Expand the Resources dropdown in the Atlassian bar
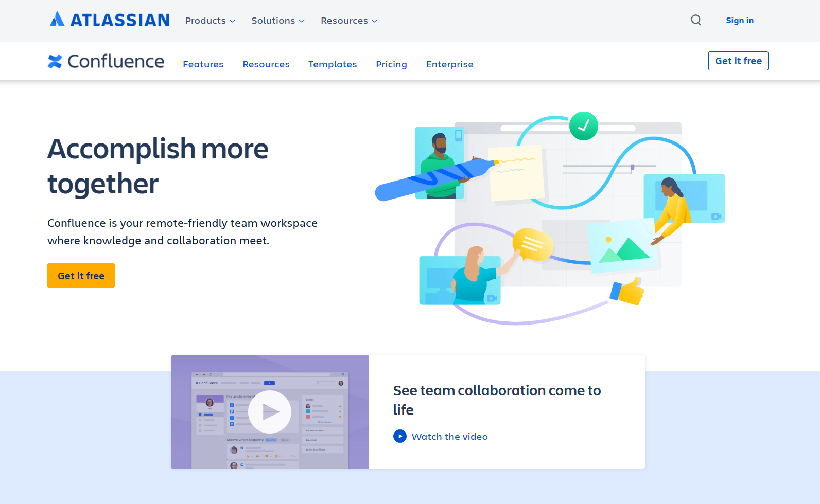The height and width of the screenshot is (504, 820). [349, 21]
